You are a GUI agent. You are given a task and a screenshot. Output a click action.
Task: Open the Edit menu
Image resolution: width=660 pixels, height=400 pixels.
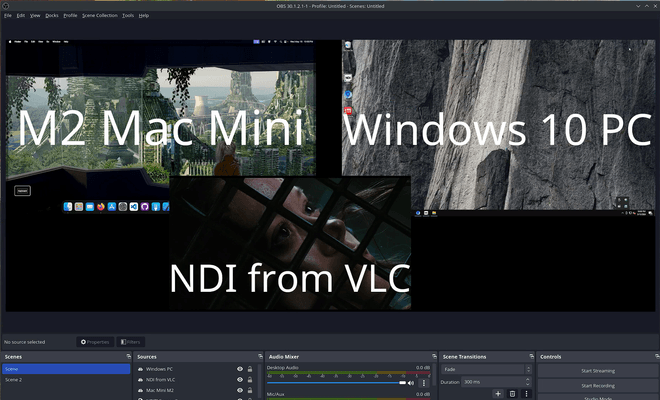click(21, 16)
